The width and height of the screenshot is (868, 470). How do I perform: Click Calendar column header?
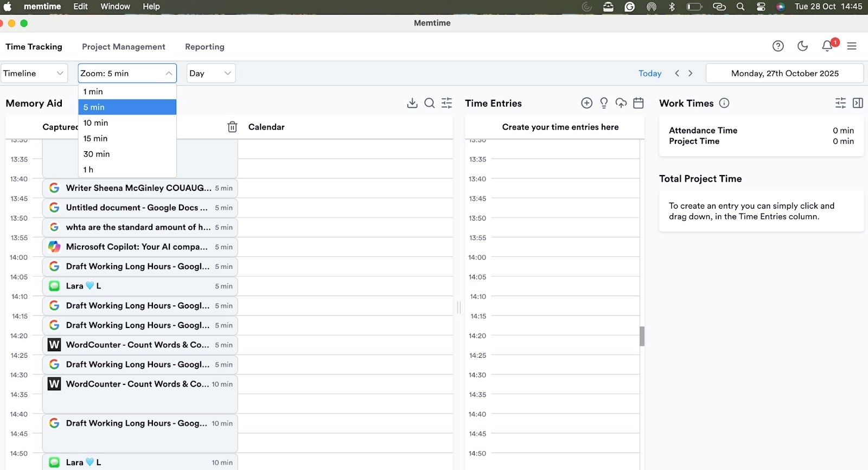pos(266,127)
